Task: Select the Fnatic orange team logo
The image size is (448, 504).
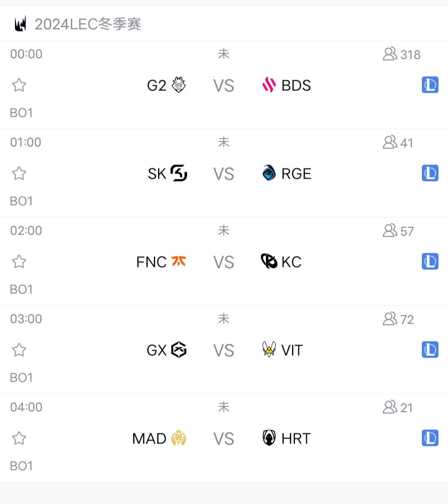Action: click(179, 262)
